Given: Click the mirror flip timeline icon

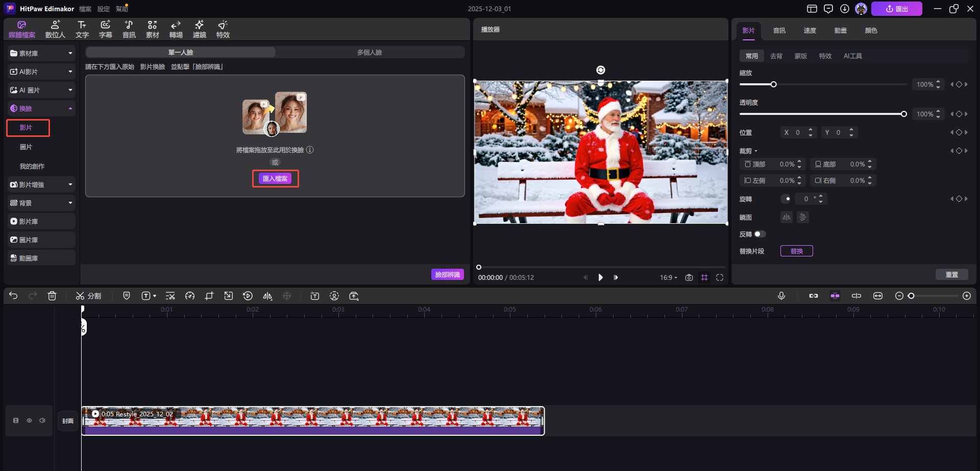Looking at the screenshot, I should pyautogui.click(x=267, y=296).
